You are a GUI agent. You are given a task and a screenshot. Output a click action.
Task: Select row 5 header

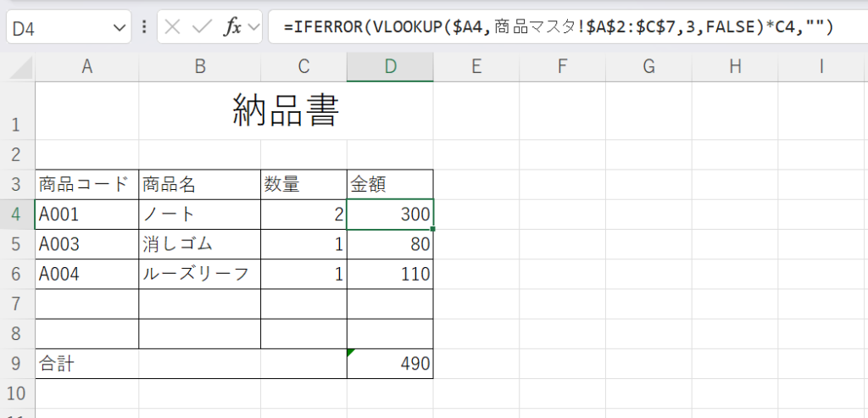(x=17, y=244)
